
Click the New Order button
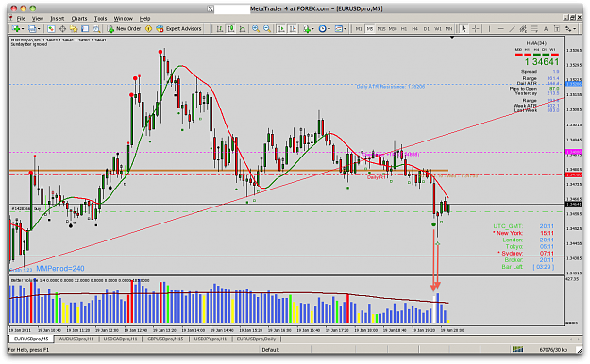point(124,28)
